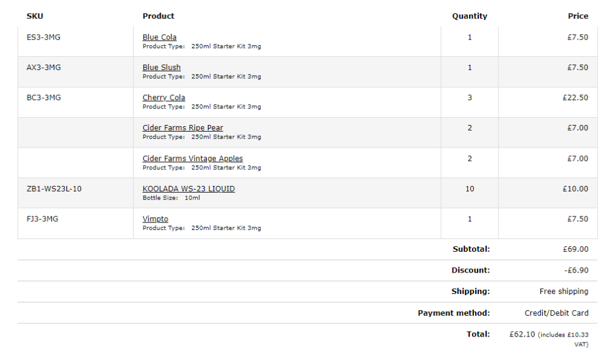This screenshot has width=610, height=364.
Task: Click the Product column header
Action: 159,16
